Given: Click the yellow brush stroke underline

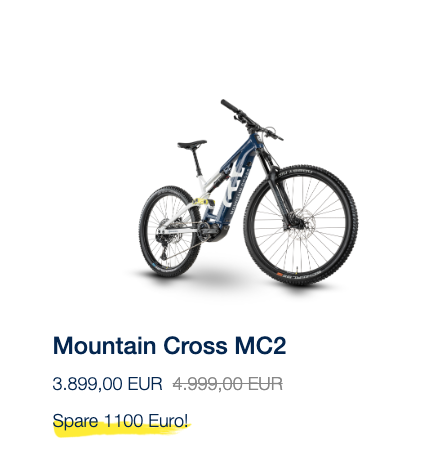Looking at the screenshot, I should (122, 431).
